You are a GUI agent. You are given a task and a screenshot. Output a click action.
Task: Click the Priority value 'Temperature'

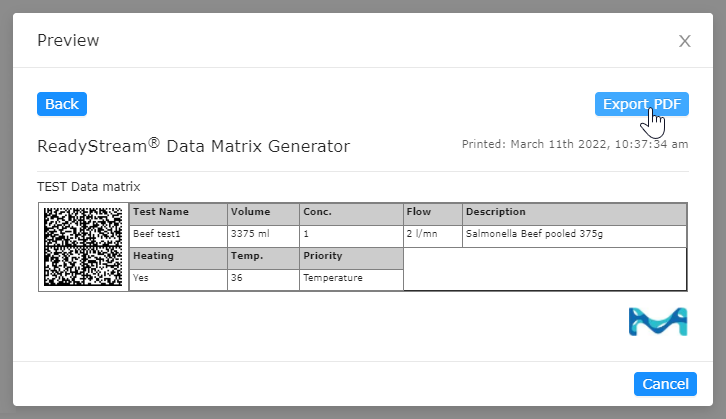pos(351,280)
